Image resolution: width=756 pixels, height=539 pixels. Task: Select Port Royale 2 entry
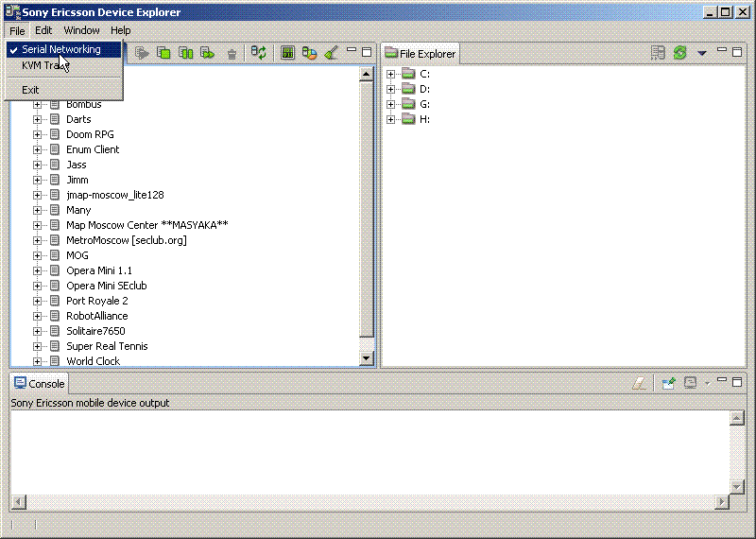point(97,301)
